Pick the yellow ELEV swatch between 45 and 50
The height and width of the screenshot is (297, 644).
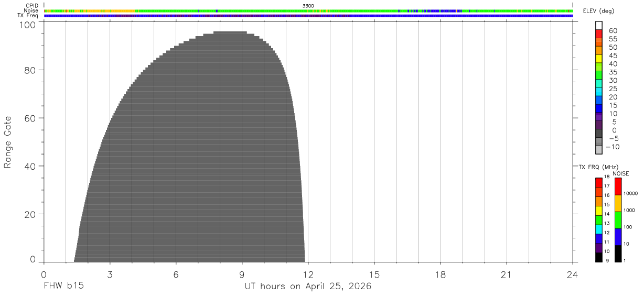[599, 59]
